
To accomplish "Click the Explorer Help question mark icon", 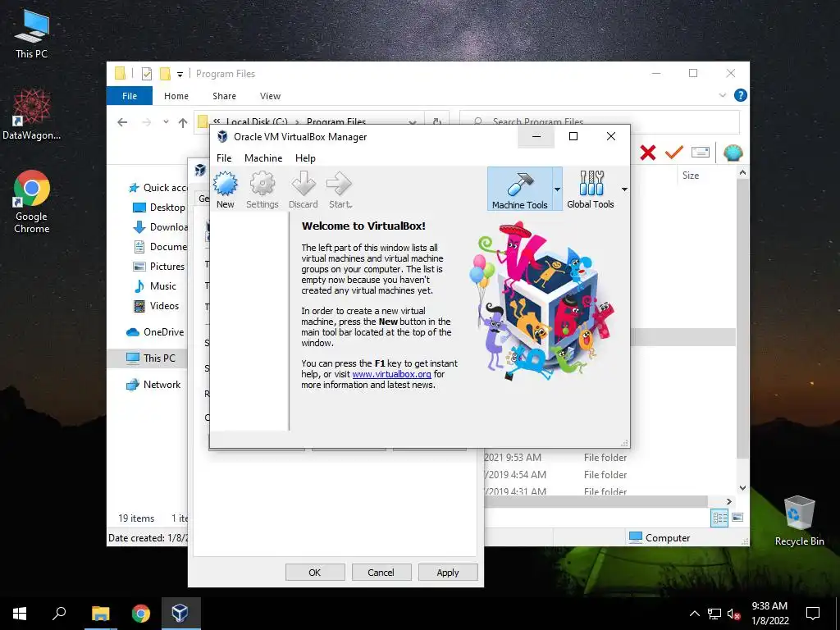I will (741, 95).
